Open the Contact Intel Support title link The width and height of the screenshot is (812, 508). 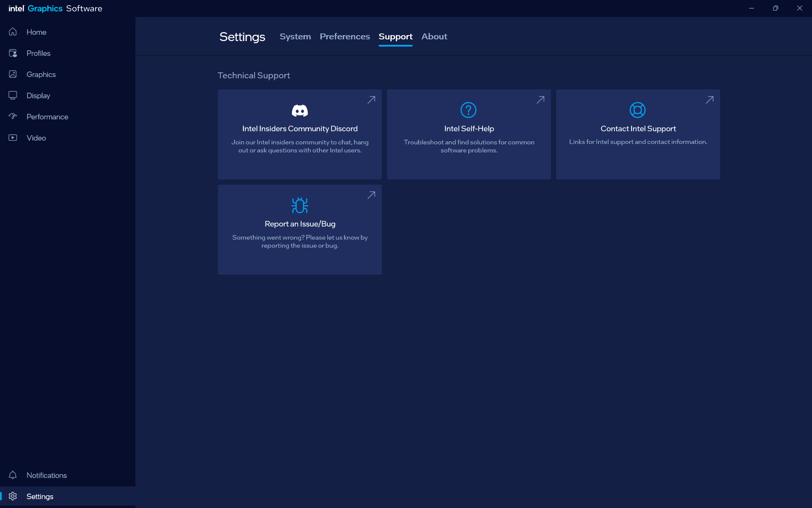coord(638,129)
